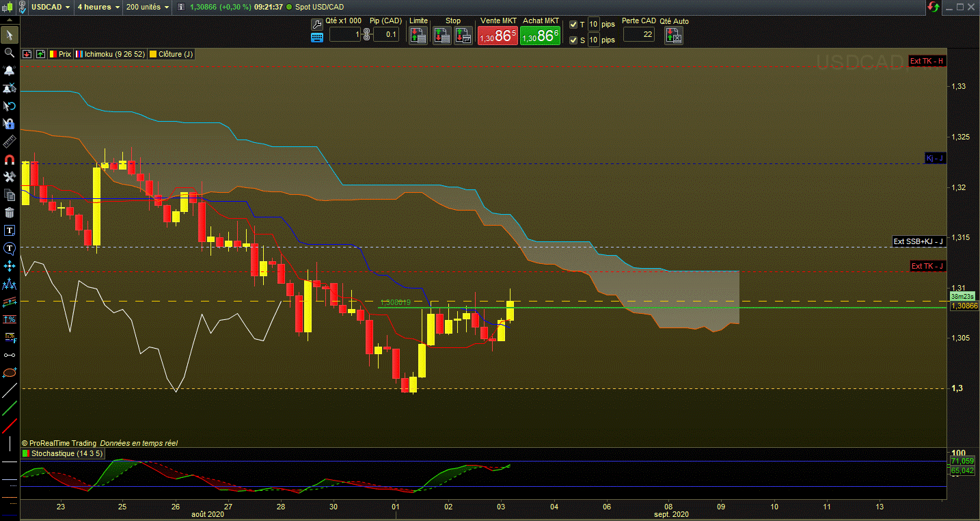Image resolution: width=980 pixels, height=521 pixels.
Task: Select the horizontal segment tool
Action: click(10, 355)
